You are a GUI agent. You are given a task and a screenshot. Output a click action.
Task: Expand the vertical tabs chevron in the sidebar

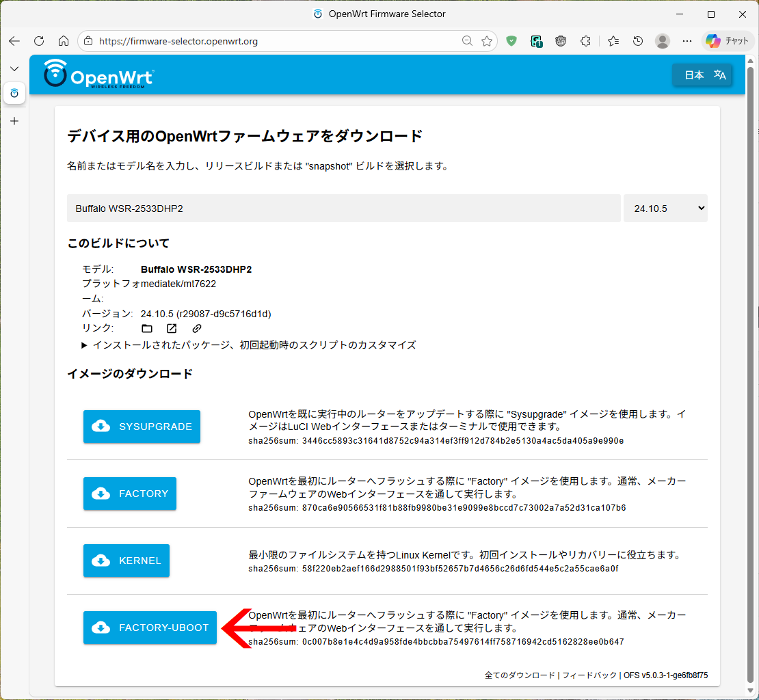14,68
